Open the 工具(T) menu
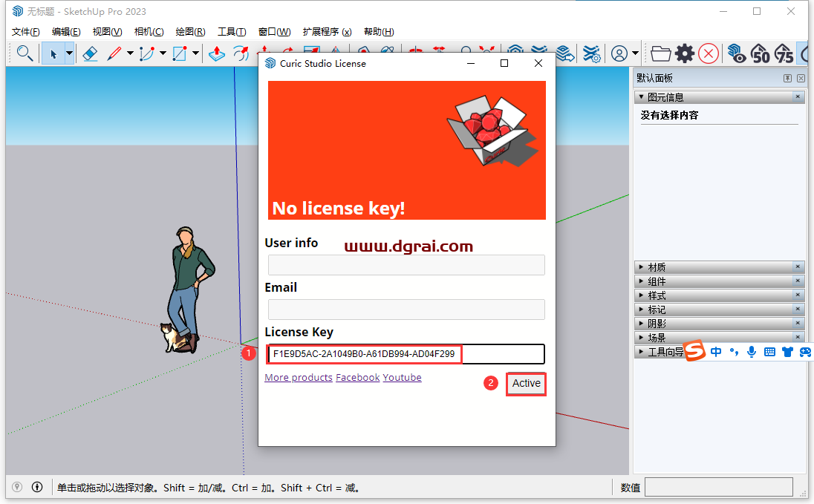The height and width of the screenshot is (504, 814). click(x=232, y=32)
